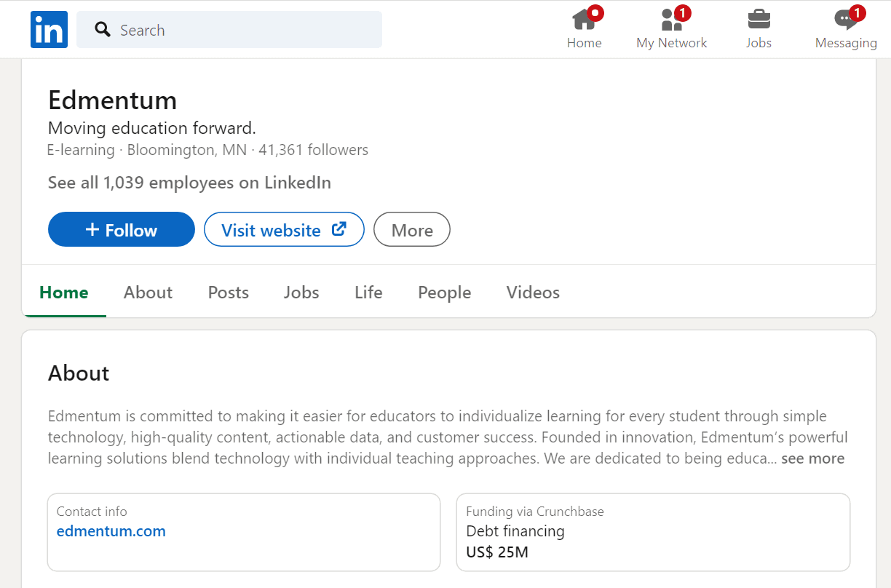Open the My Network people icon

pos(671,18)
